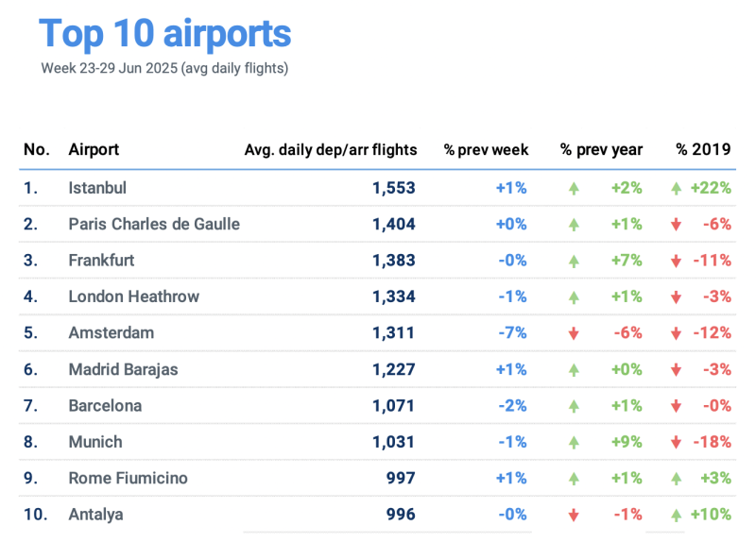Click the % 2019 column header
This screenshot has width=756, height=542.
pos(703,149)
